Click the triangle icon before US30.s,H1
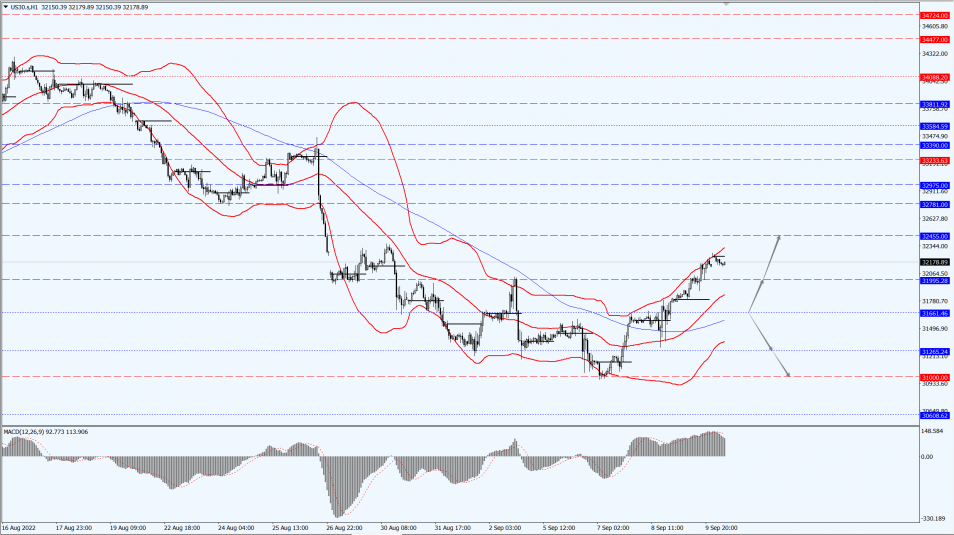 click(x=5, y=6)
